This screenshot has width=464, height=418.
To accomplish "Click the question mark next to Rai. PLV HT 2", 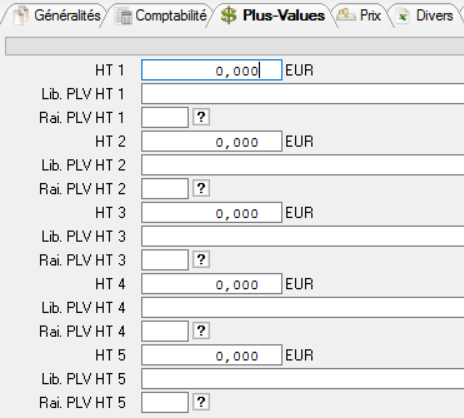I will pos(201,188).
